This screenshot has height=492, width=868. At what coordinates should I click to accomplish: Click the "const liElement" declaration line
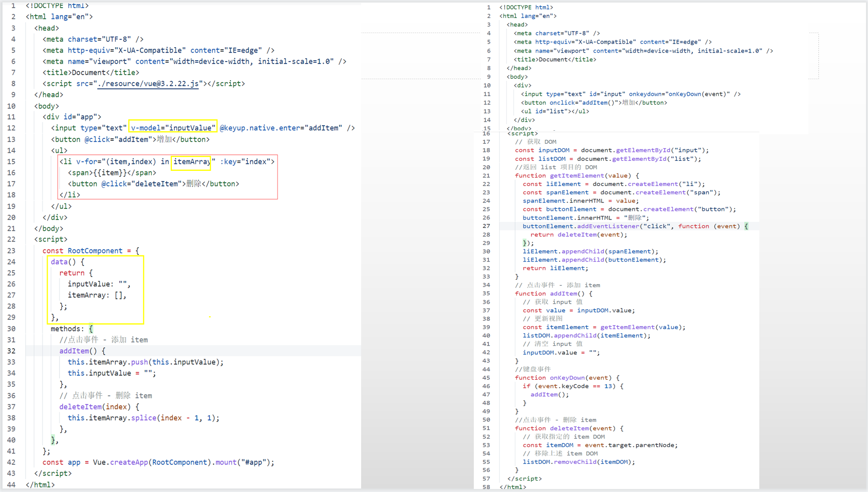pos(614,184)
